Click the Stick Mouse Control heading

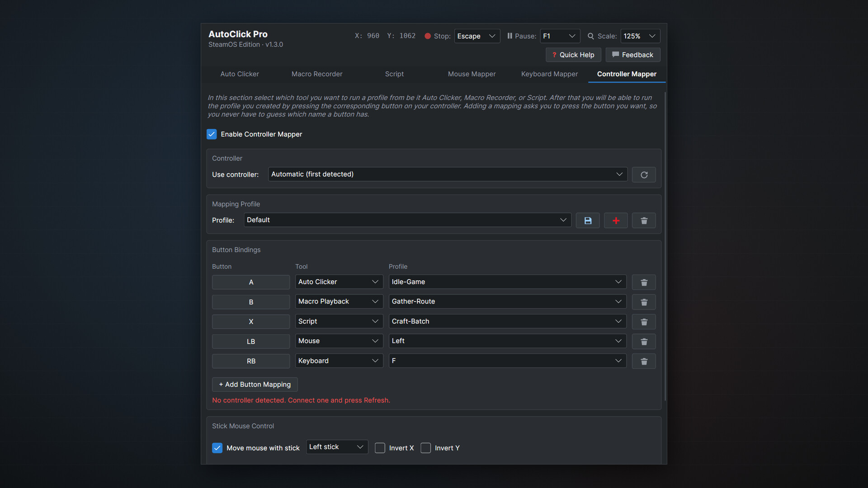click(243, 426)
